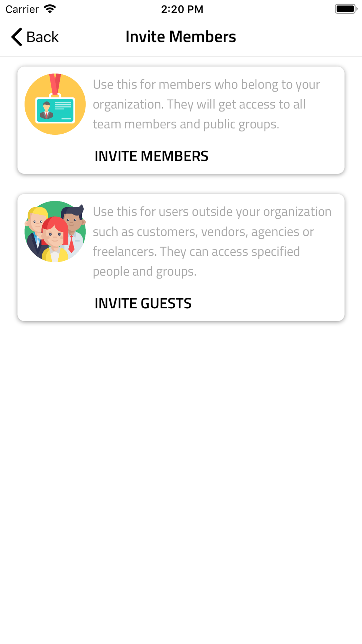Tap the Wi-Fi status icon

click(50, 9)
